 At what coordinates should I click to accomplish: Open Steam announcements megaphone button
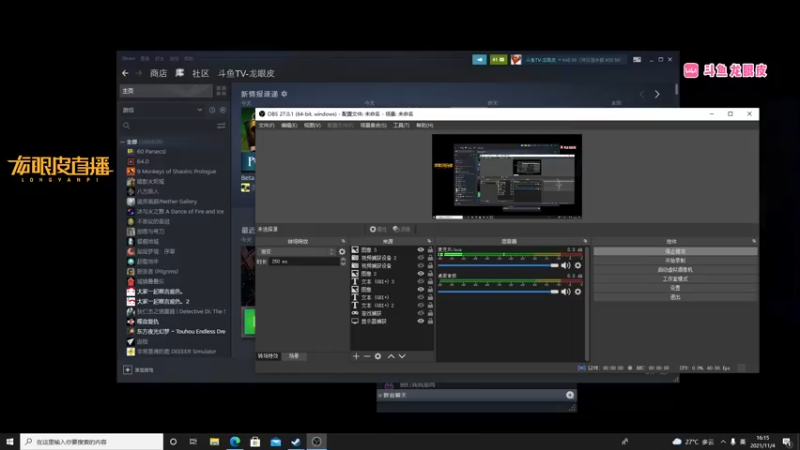point(479,60)
